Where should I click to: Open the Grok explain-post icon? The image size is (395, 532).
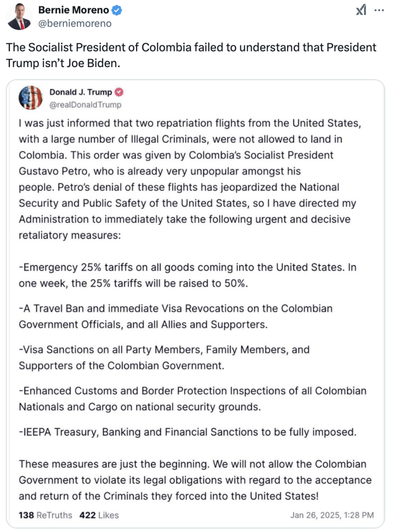[x=361, y=10]
